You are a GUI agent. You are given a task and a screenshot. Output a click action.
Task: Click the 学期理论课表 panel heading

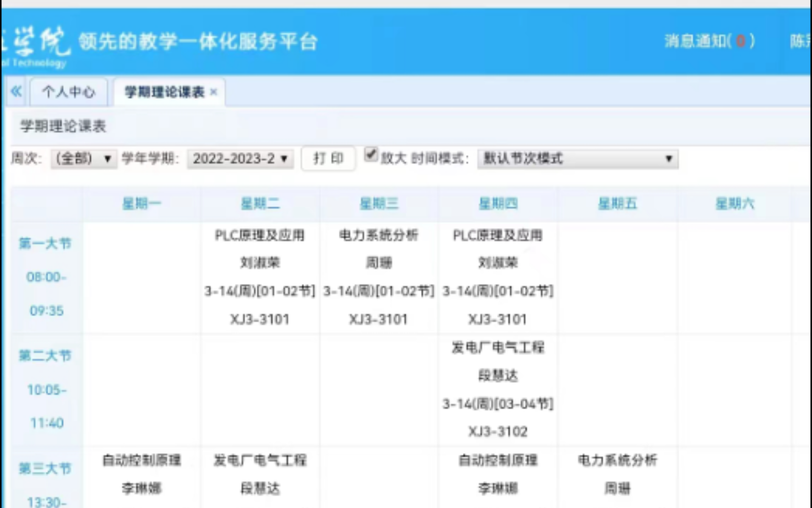point(63,126)
